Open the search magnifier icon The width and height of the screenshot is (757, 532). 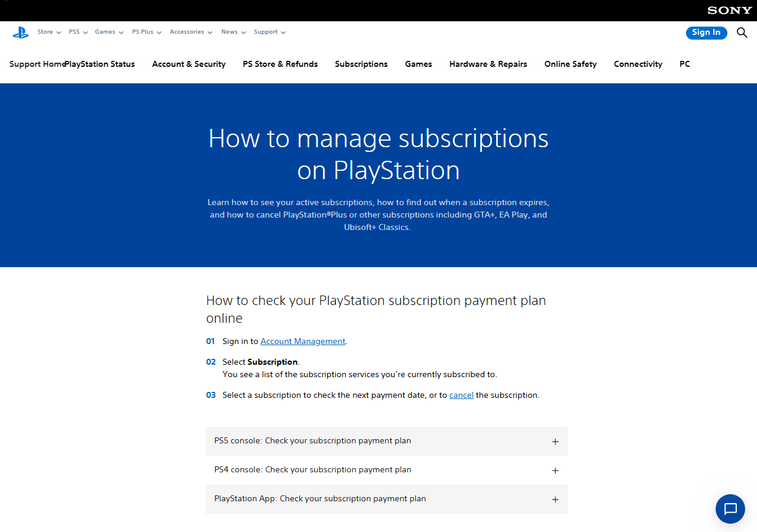click(x=742, y=33)
